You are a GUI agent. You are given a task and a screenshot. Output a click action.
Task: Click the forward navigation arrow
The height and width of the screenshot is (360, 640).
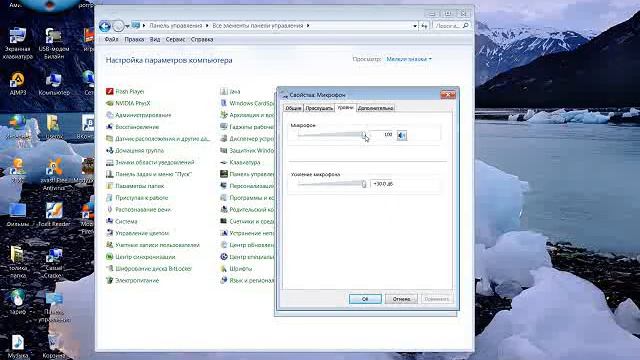click(118, 26)
